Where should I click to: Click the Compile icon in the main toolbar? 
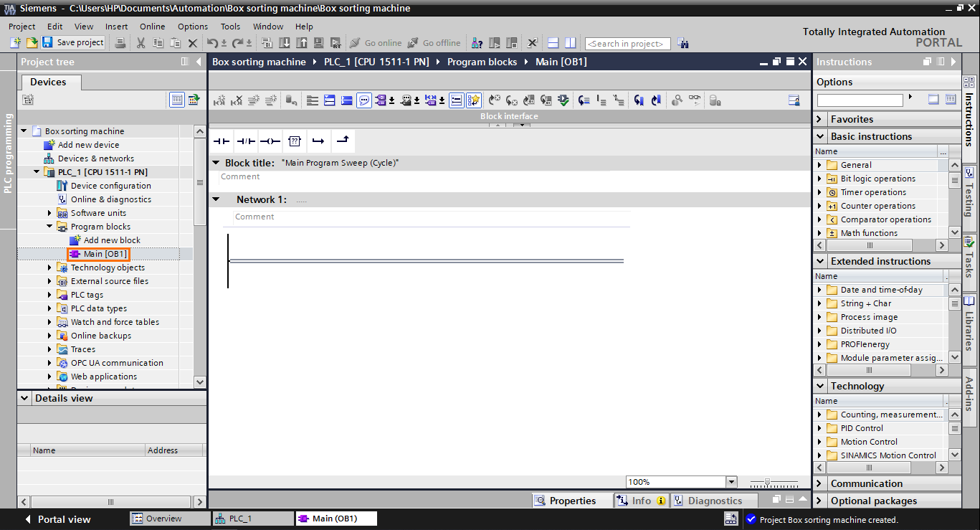click(x=268, y=43)
